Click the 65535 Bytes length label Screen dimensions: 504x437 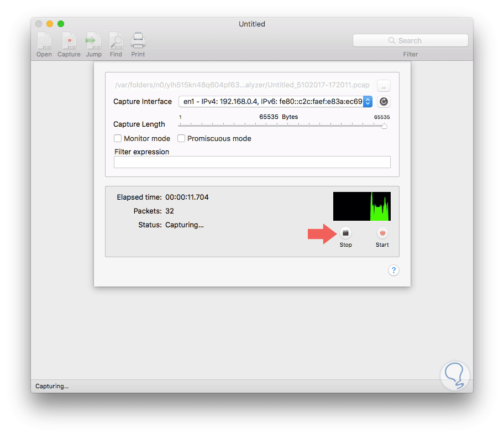[279, 117]
